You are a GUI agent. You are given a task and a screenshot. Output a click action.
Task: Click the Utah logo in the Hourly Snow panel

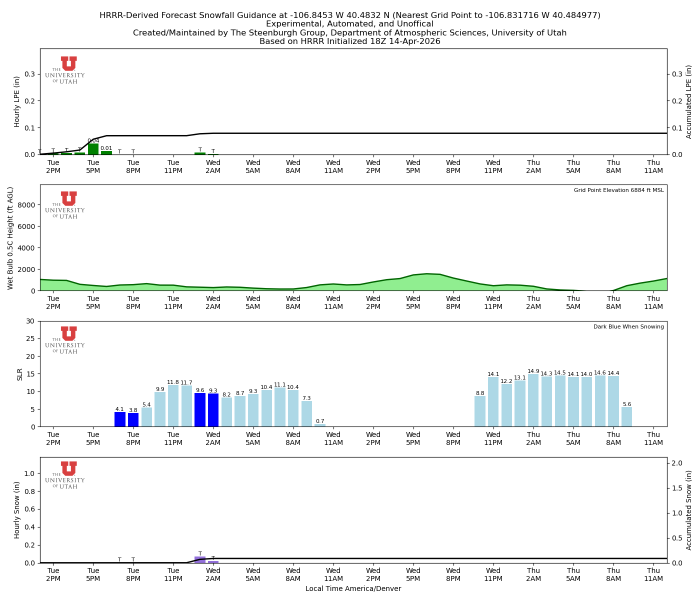pos(66,475)
